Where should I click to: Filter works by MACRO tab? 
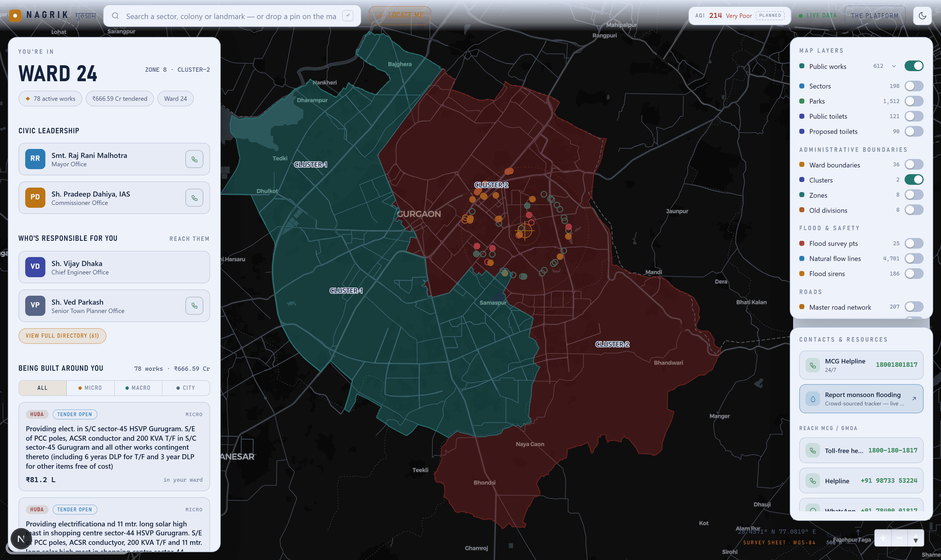coord(138,388)
